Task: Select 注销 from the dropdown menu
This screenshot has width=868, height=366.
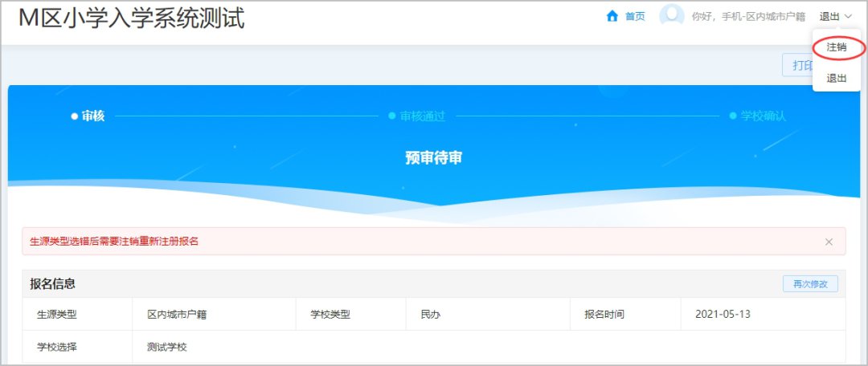Action: tap(836, 47)
